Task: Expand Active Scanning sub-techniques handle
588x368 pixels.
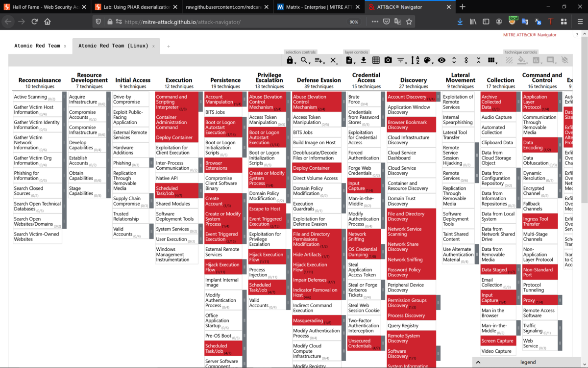Action: (x=64, y=97)
